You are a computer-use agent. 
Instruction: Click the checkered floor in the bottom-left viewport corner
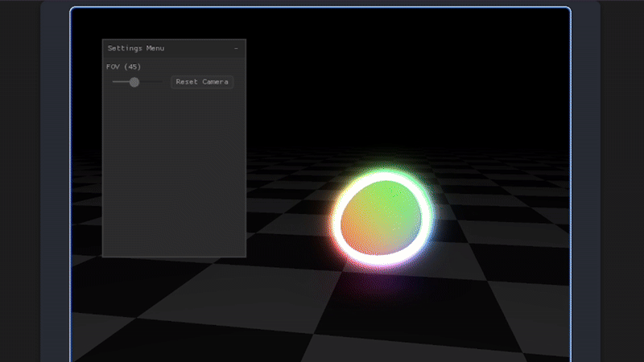[97, 338]
